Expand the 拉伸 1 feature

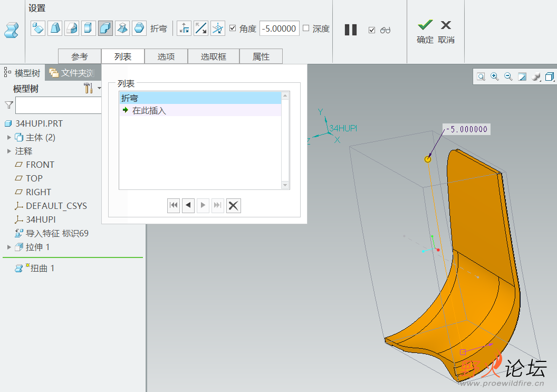[9, 247]
